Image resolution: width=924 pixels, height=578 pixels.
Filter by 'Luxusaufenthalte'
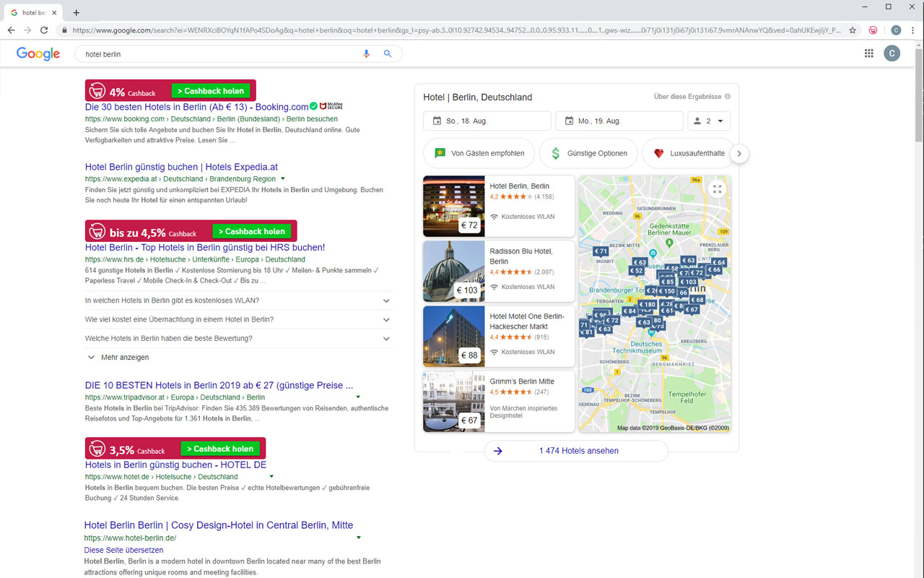tap(689, 153)
